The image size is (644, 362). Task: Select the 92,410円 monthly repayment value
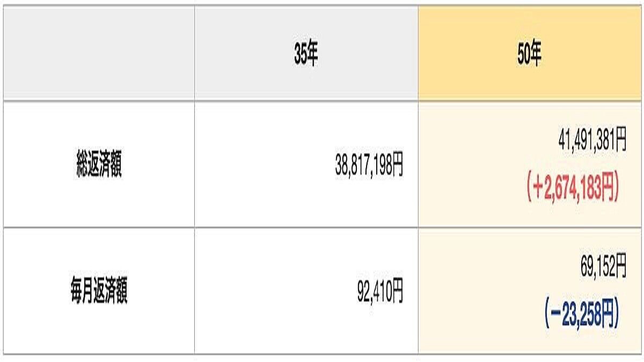(379, 292)
